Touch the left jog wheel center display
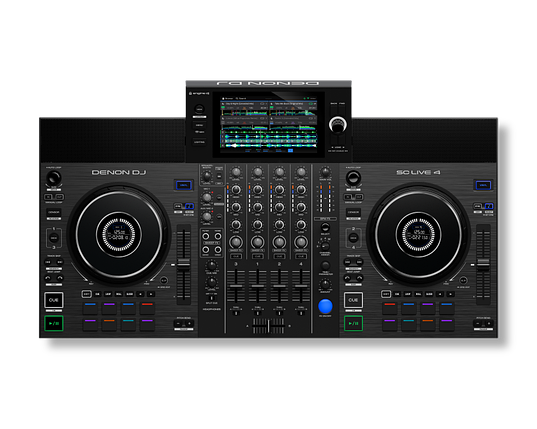Screen dimensions: 537x429 coord(118,235)
